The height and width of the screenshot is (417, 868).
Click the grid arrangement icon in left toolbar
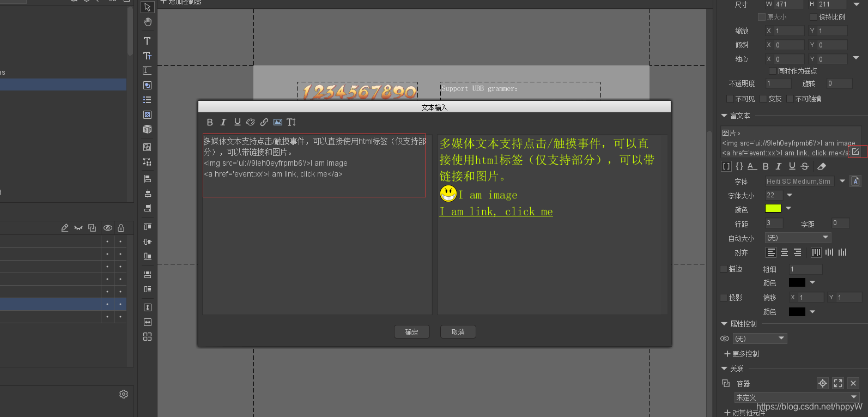point(147,337)
